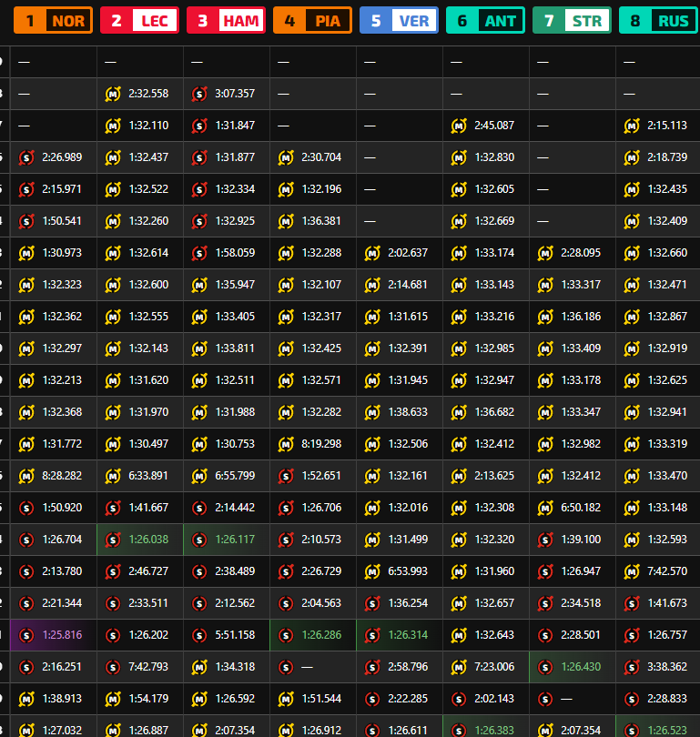Click green lap time 1:26.430
700x737 pixels.
pos(581,667)
